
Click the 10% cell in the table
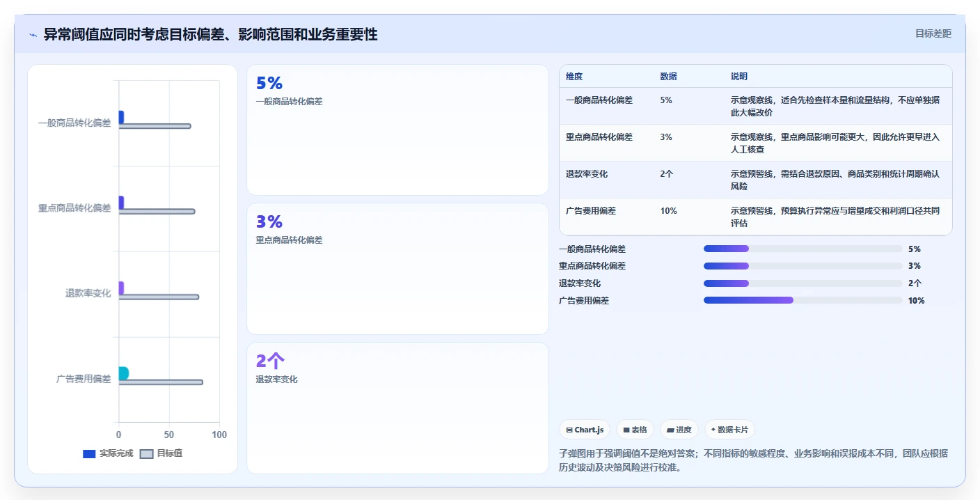point(668,211)
